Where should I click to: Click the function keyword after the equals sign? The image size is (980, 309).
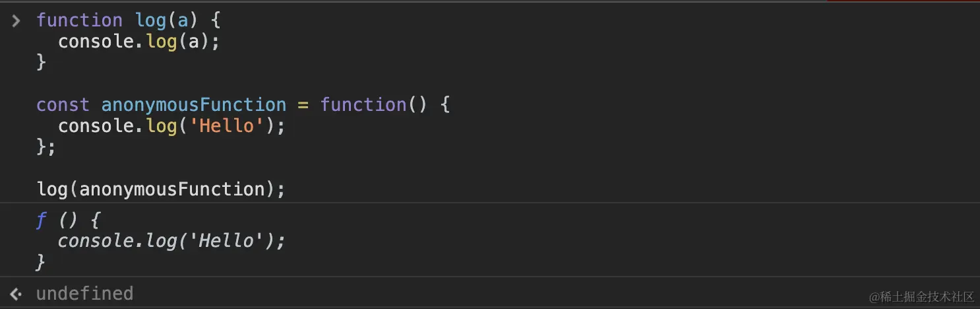tap(363, 105)
